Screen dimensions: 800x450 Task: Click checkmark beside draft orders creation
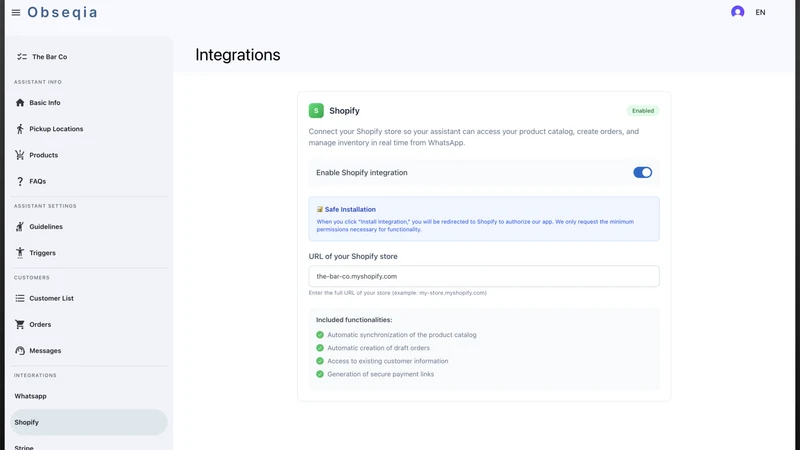click(x=320, y=348)
